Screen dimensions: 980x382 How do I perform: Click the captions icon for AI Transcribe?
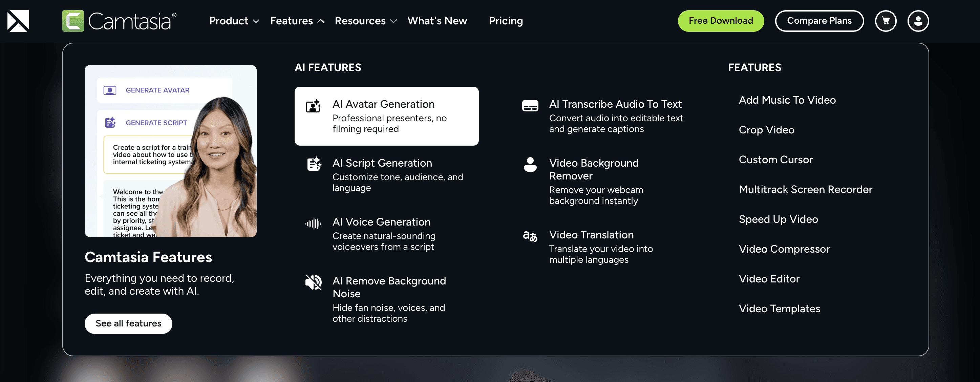pos(530,106)
